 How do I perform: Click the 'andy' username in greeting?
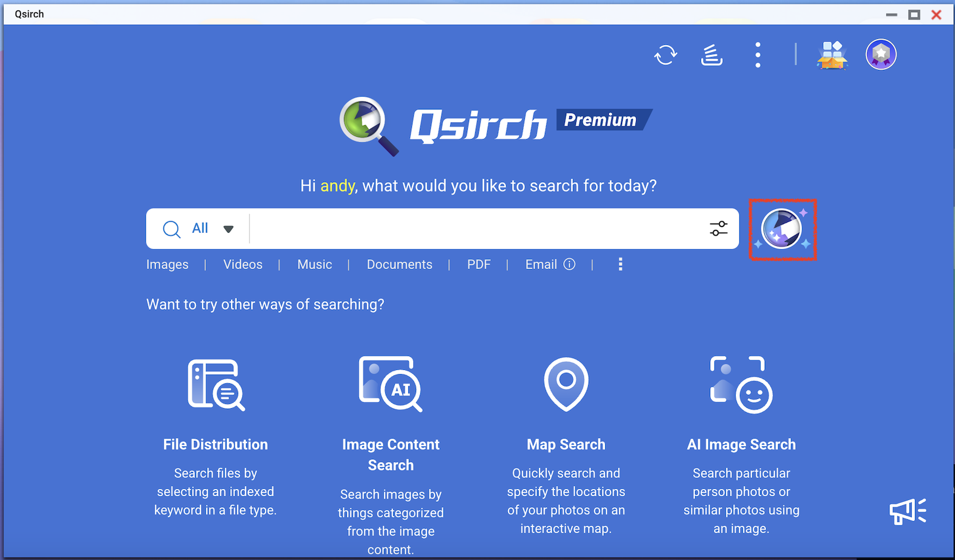pyautogui.click(x=337, y=186)
